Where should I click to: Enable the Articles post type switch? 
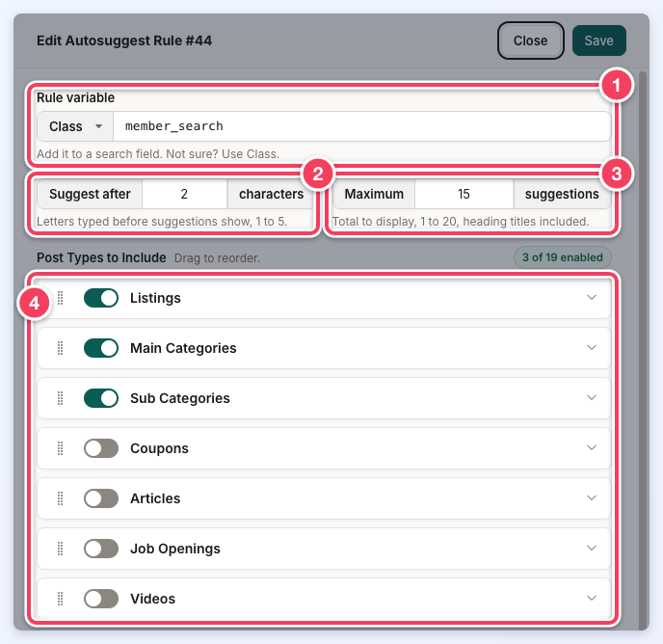coord(101,498)
